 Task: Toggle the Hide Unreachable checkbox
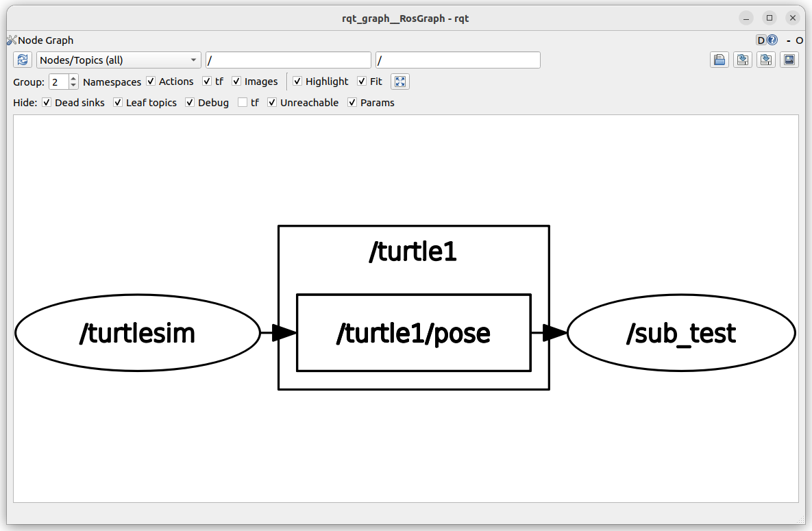[x=272, y=103]
